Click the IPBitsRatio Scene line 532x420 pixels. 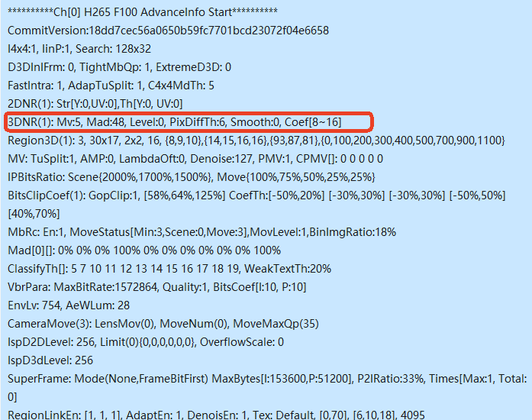192,177
